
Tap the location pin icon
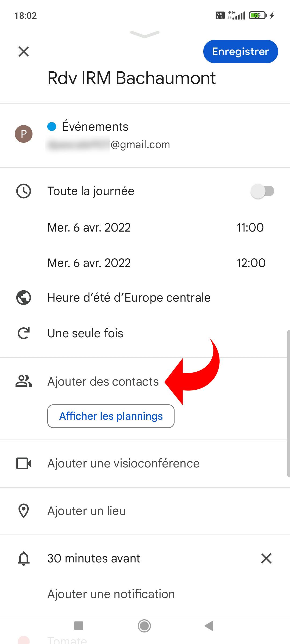(x=24, y=511)
